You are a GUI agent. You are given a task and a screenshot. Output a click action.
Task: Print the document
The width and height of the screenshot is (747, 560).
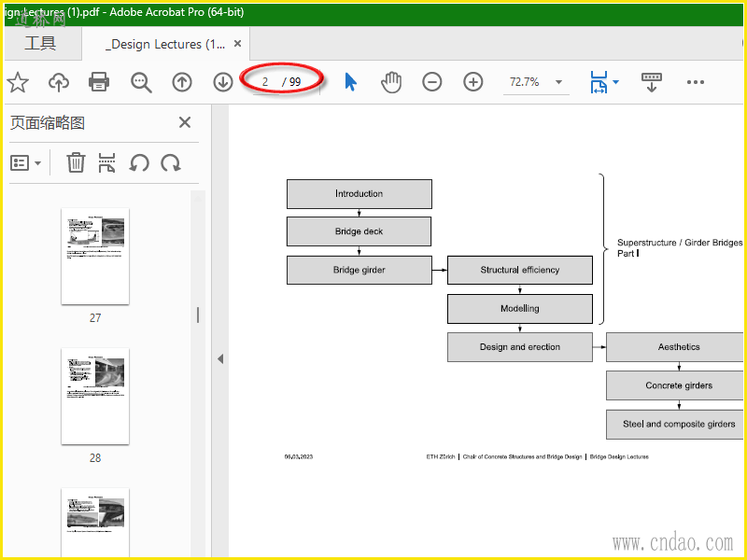[x=99, y=82]
